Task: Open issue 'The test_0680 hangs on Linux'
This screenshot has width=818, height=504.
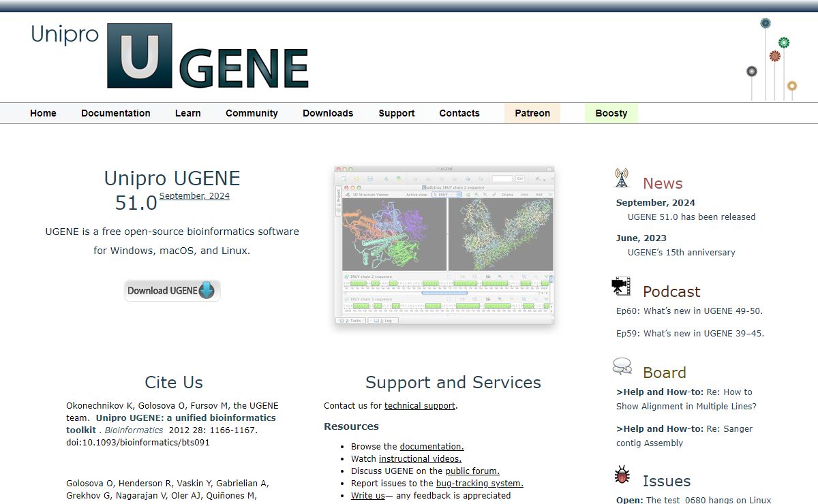Action: click(x=694, y=500)
